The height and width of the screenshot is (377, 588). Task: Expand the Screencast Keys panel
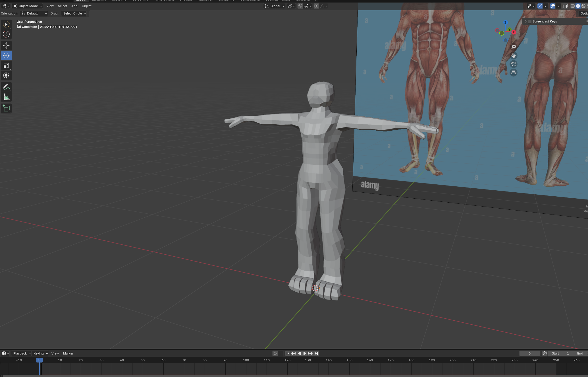[x=525, y=21]
